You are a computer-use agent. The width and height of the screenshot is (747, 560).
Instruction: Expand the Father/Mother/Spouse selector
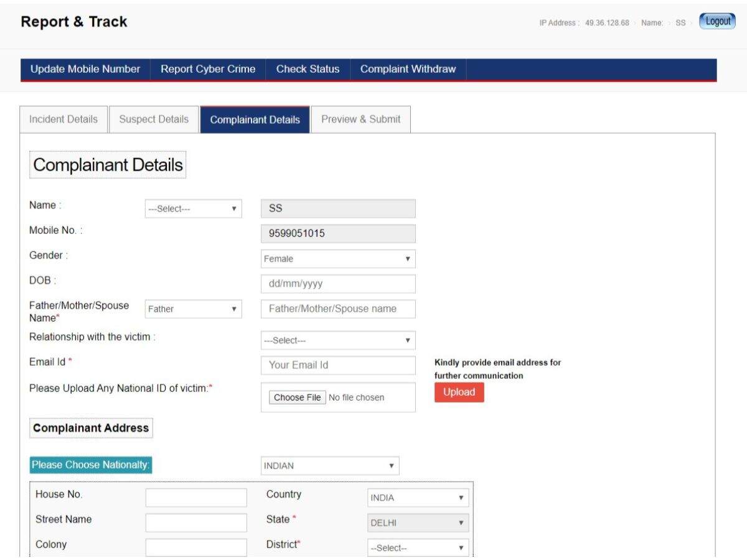[192, 309]
